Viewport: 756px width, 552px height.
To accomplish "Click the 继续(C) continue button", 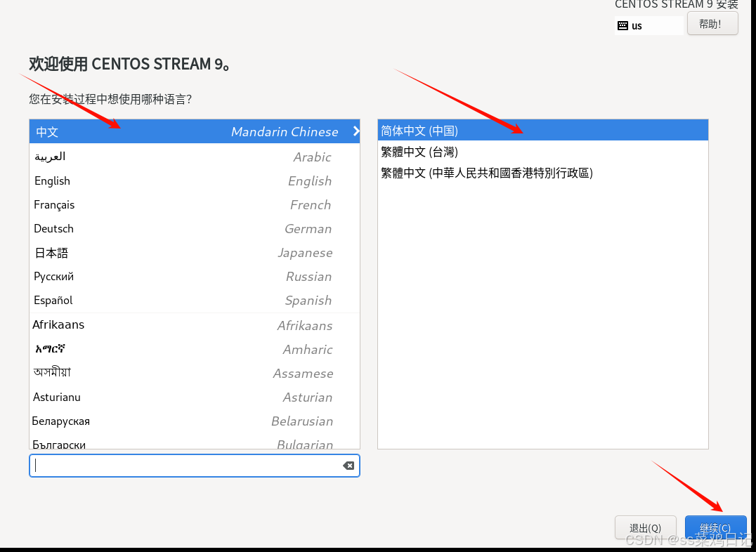I will (x=715, y=528).
